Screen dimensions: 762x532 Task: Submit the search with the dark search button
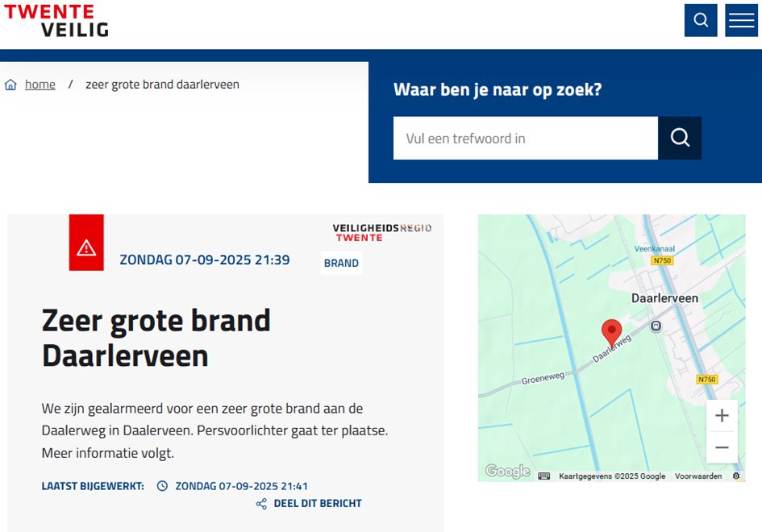coord(680,138)
